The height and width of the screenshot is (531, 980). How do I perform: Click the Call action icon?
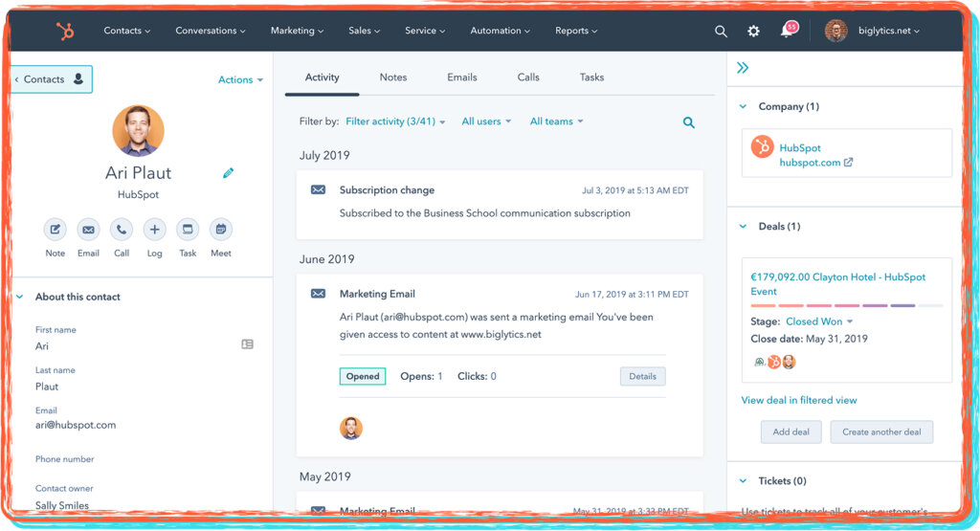tap(122, 230)
